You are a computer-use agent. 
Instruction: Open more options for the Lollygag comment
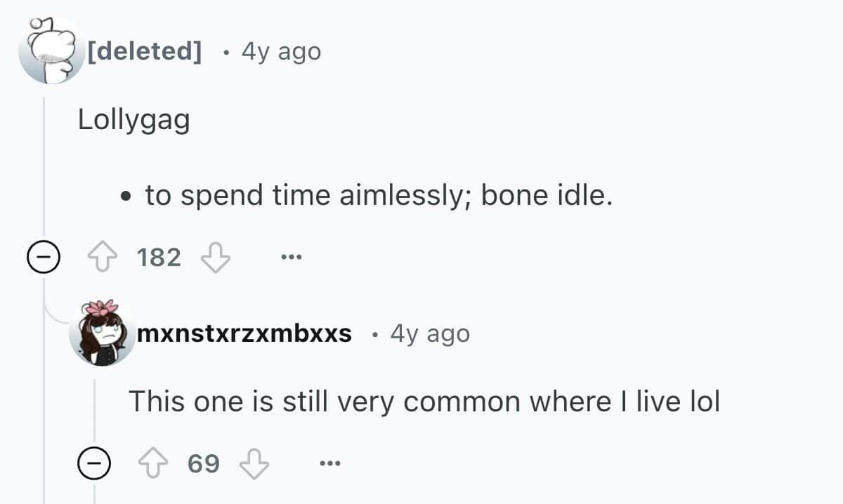pyautogui.click(x=290, y=258)
